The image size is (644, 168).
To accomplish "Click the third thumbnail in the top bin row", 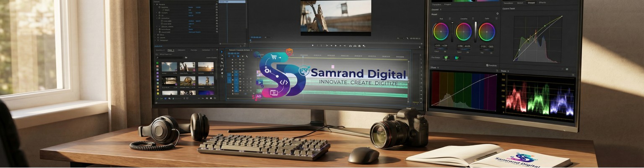I will (206, 67).
